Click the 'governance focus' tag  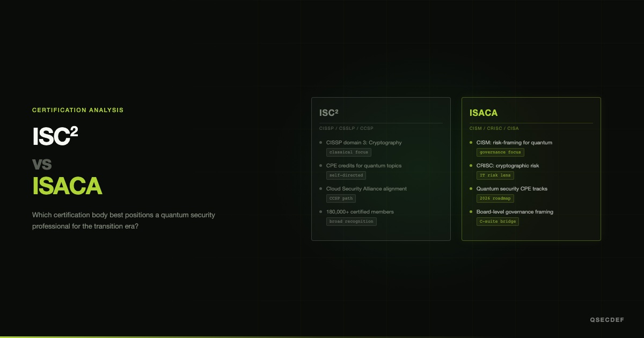click(500, 152)
